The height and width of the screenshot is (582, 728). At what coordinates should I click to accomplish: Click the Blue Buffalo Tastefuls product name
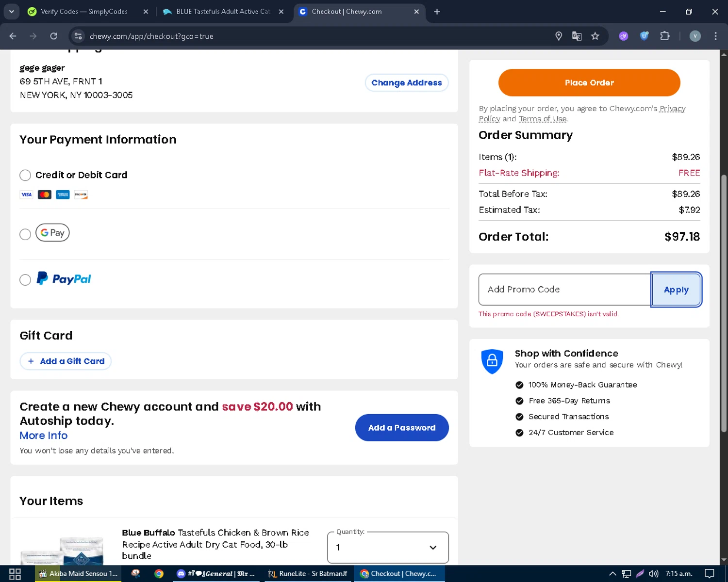coord(215,544)
